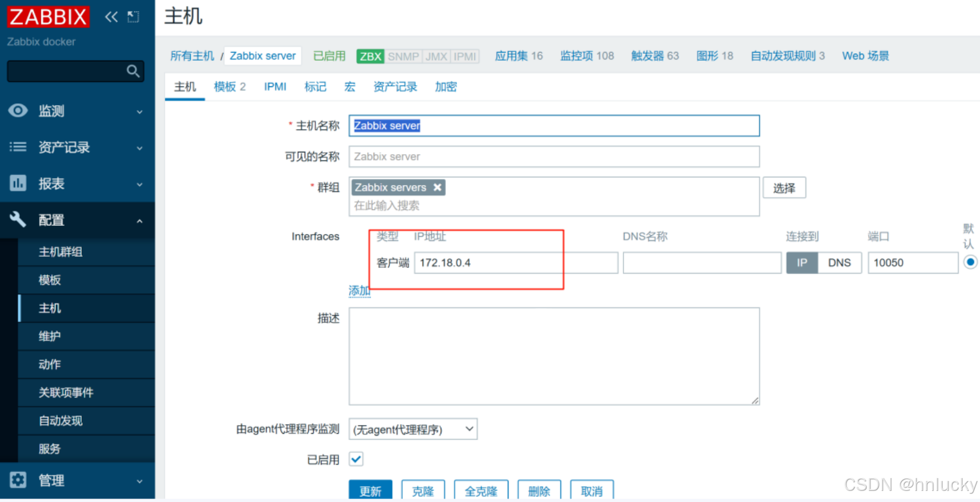Click the 选择 group button

pyautogui.click(x=784, y=188)
